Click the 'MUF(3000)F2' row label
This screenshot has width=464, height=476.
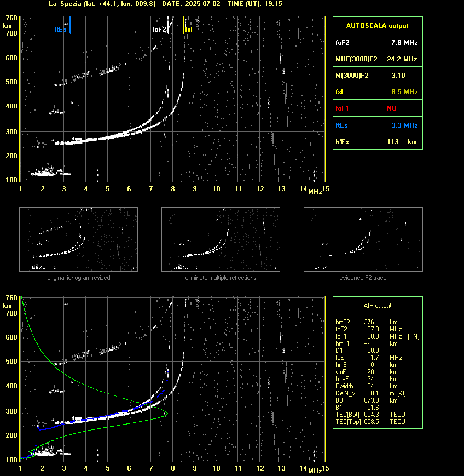point(356,59)
